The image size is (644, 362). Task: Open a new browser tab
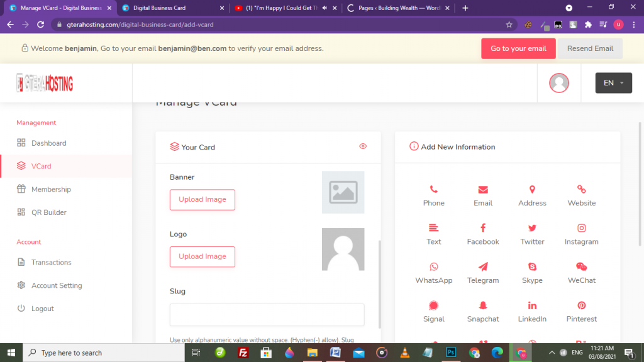coord(465,8)
